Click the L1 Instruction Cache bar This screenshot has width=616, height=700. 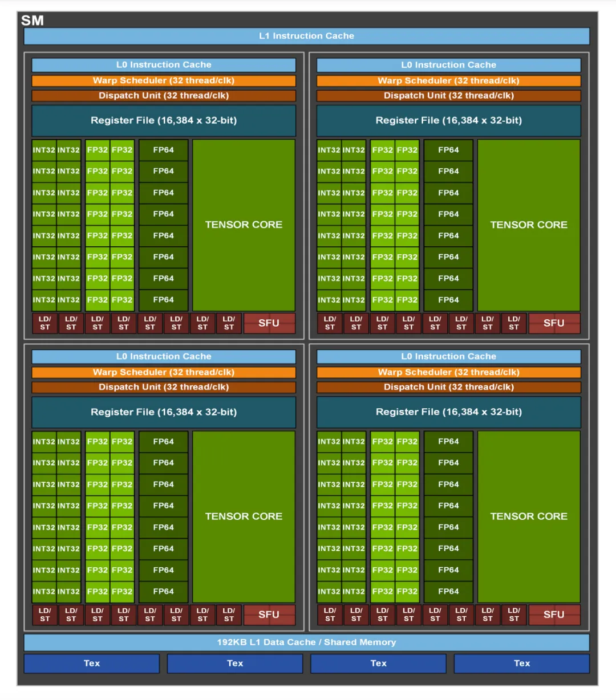click(x=306, y=36)
